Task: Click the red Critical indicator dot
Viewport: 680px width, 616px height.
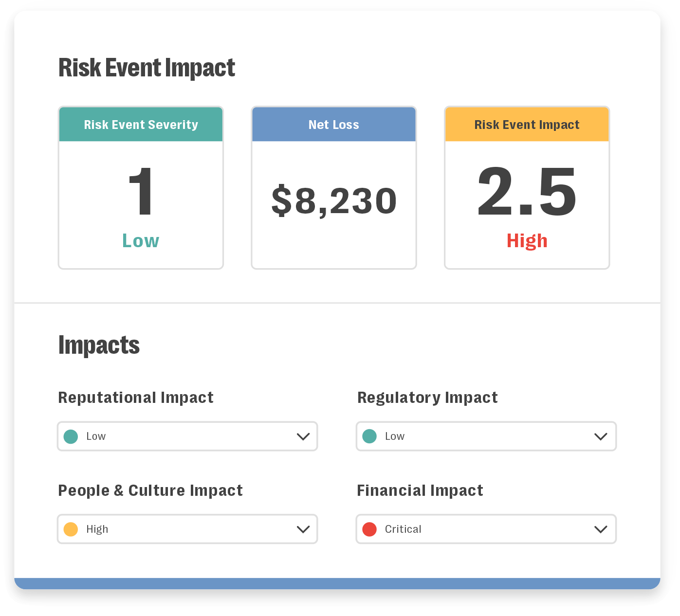Action: (x=370, y=529)
